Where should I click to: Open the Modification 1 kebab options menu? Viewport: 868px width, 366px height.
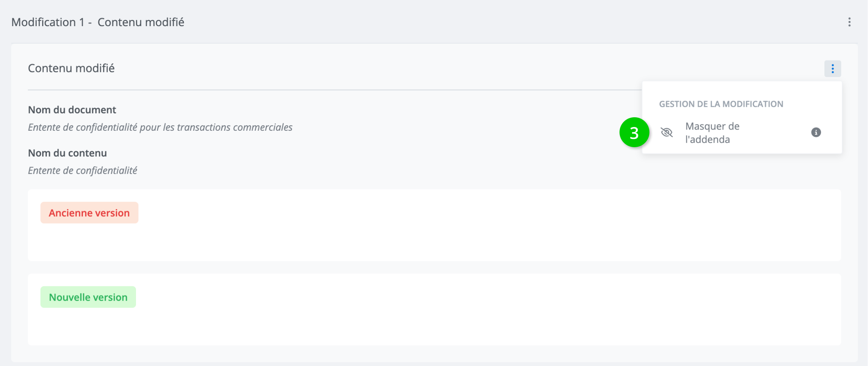click(849, 22)
